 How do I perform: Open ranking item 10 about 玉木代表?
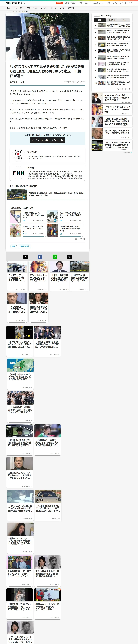point(112,83)
